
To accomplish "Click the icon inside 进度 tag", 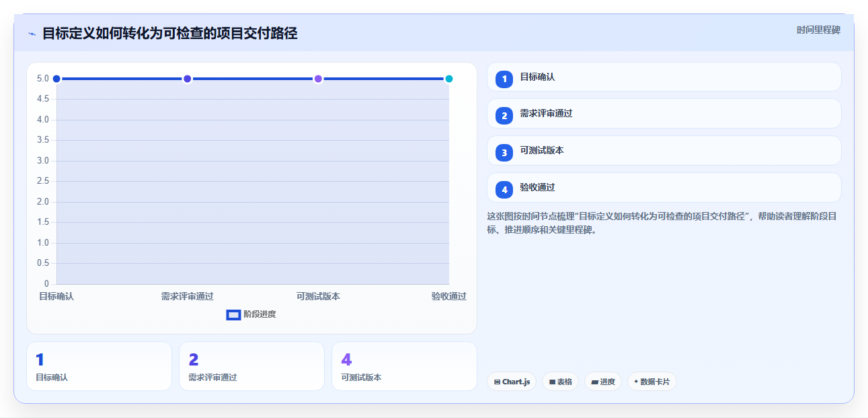I will [594, 382].
